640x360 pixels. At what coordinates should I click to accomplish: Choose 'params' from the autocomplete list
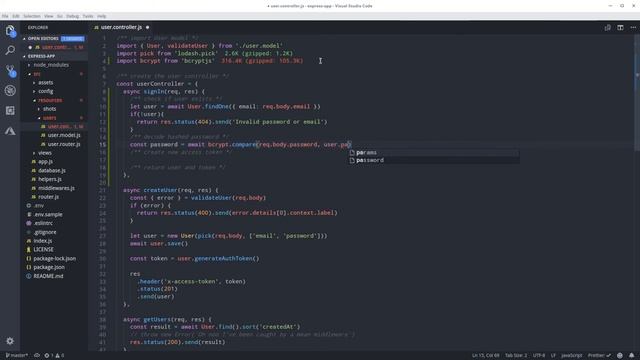pos(433,153)
